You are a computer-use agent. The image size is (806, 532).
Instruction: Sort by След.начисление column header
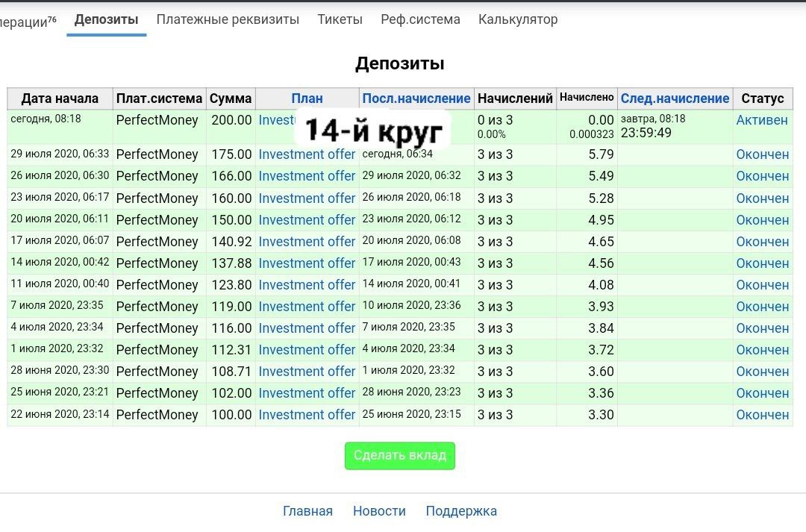click(x=675, y=98)
